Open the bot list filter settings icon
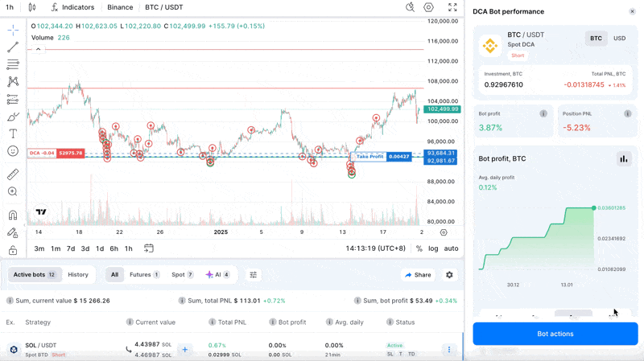 (253, 275)
